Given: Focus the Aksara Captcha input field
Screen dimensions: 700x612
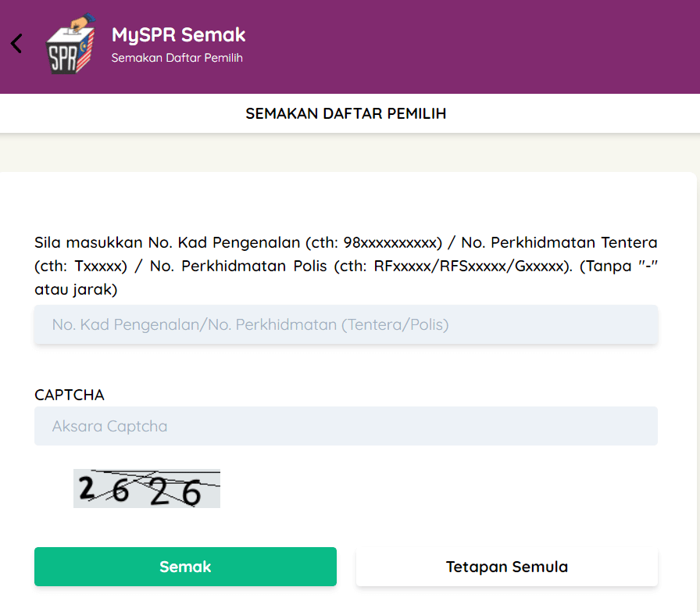Looking at the screenshot, I should click(x=346, y=426).
